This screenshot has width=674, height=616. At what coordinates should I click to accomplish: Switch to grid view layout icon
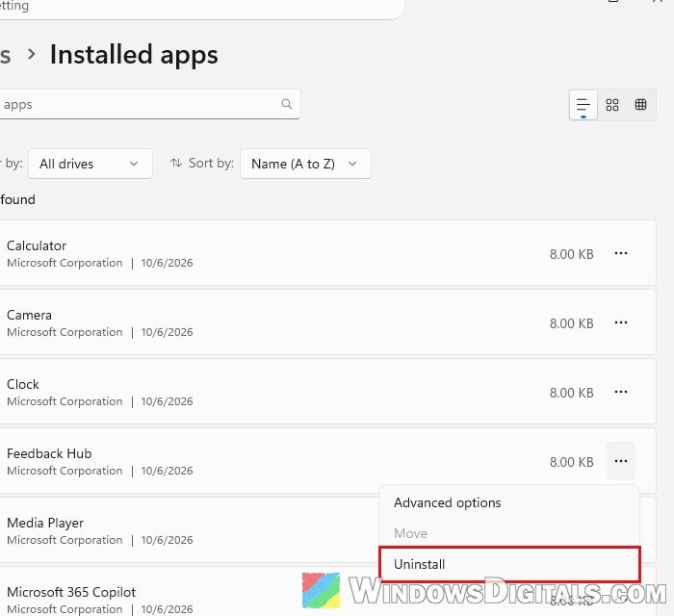pos(612,105)
